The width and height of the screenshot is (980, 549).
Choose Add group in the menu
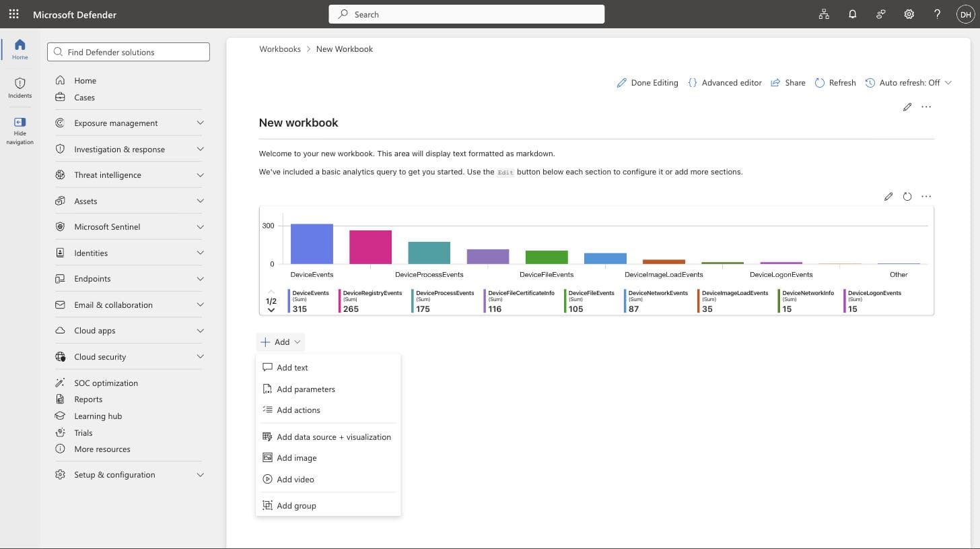pyautogui.click(x=328, y=506)
